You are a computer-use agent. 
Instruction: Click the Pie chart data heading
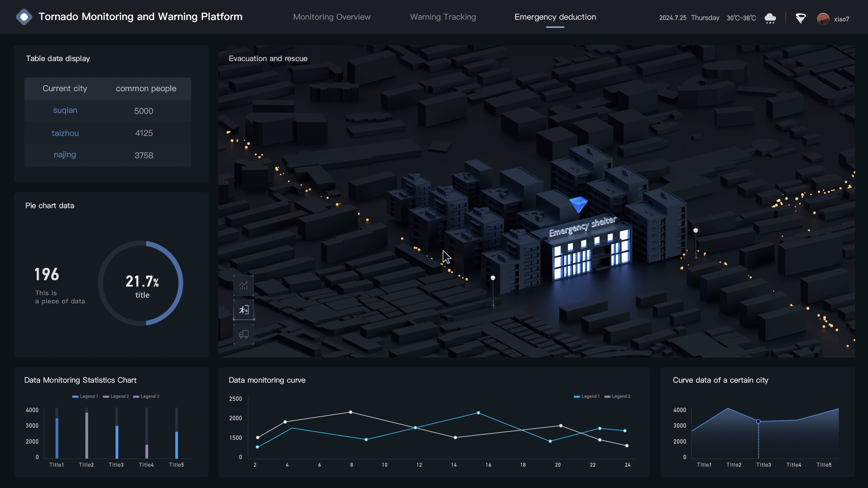tap(50, 205)
